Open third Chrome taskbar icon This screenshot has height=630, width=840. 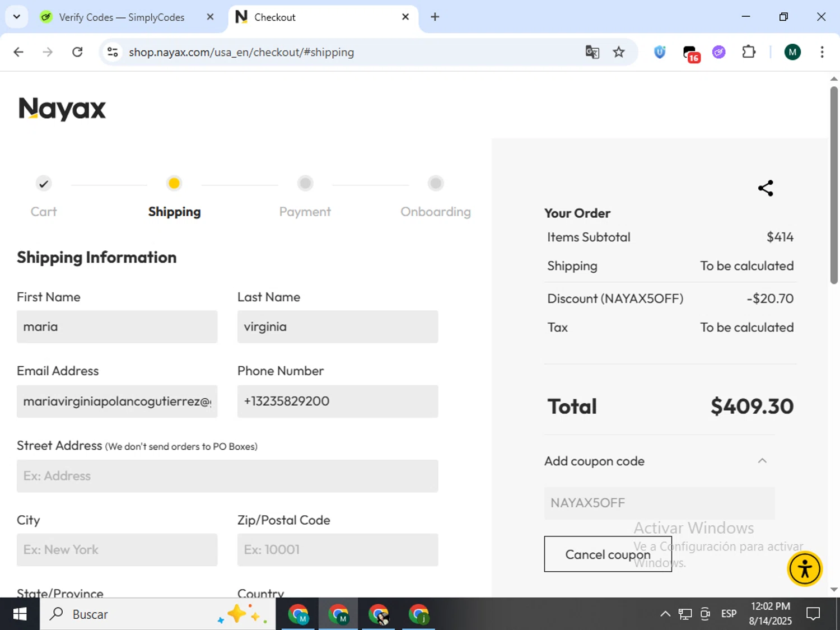click(379, 614)
